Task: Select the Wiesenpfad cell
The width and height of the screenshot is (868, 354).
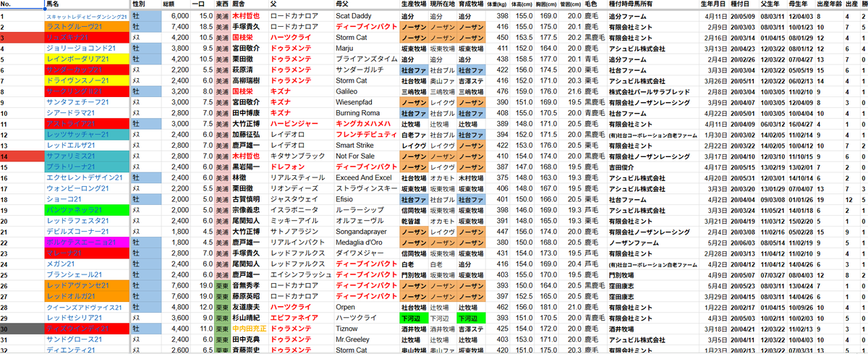Action: coord(367,103)
